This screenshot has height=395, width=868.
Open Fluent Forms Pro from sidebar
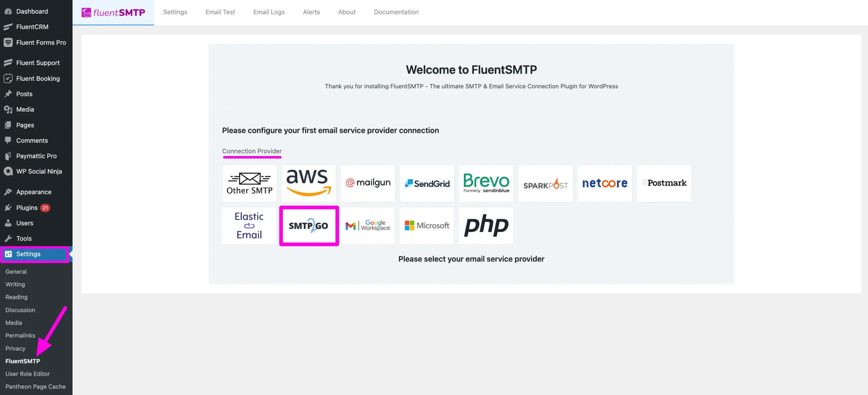click(36, 42)
